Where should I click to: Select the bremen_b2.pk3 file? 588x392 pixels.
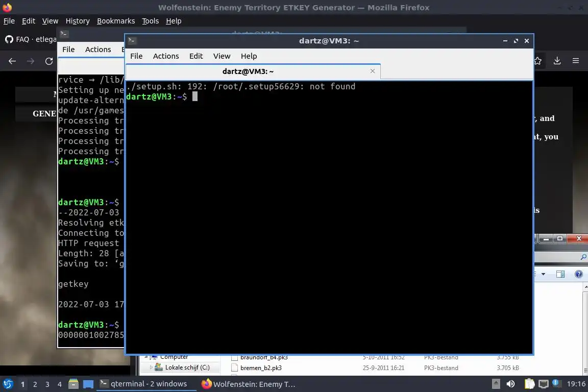[x=261, y=368]
